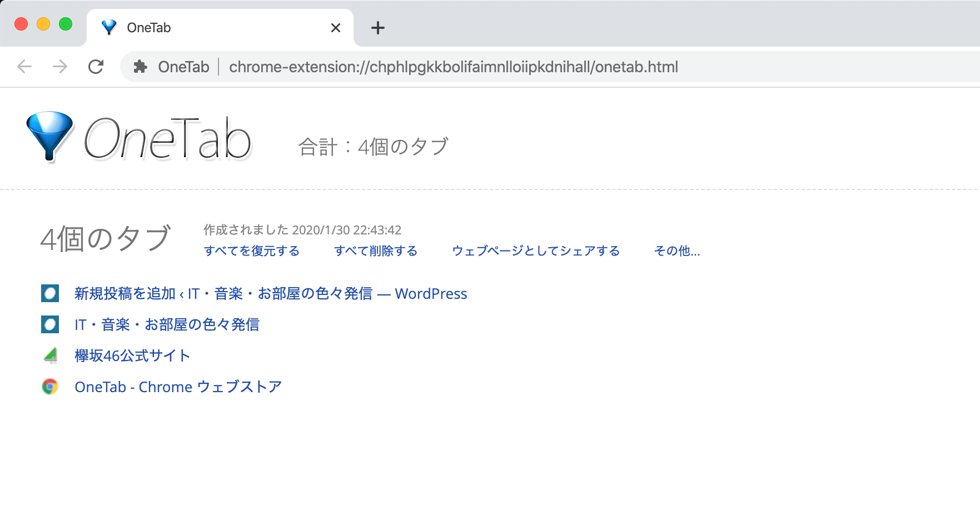Image resolution: width=980 pixels, height=521 pixels.
Task: Delete all tabs with すべて削除する
Action: (376, 251)
